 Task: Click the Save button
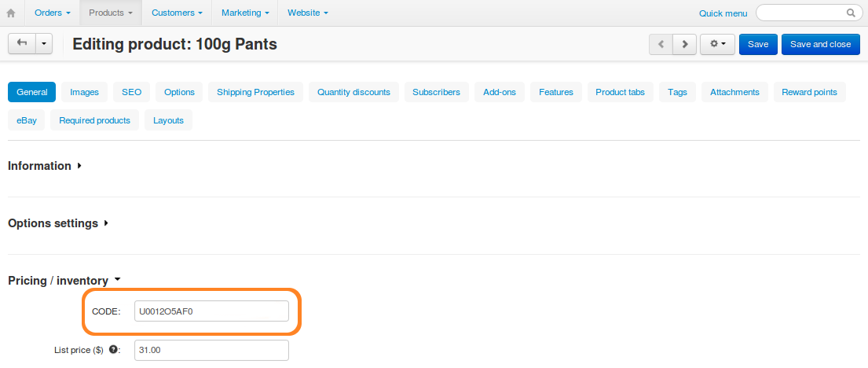click(758, 44)
